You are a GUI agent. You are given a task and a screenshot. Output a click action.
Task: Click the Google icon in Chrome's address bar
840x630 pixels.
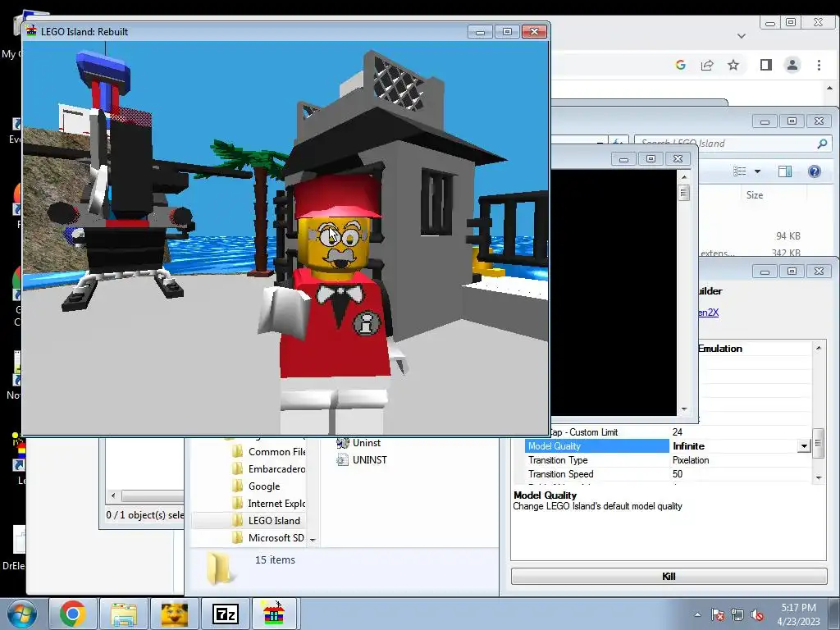pos(680,65)
